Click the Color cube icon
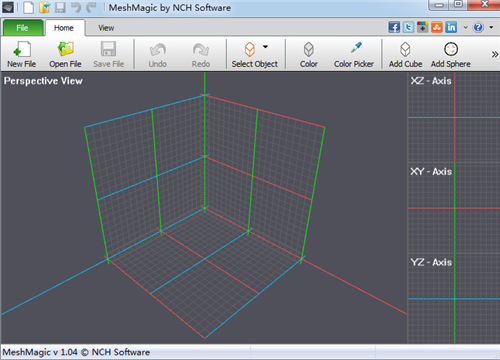 [309, 50]
